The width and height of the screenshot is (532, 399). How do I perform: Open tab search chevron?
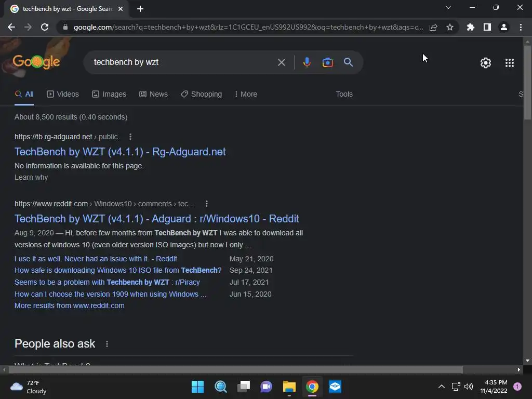coord(448,7)
